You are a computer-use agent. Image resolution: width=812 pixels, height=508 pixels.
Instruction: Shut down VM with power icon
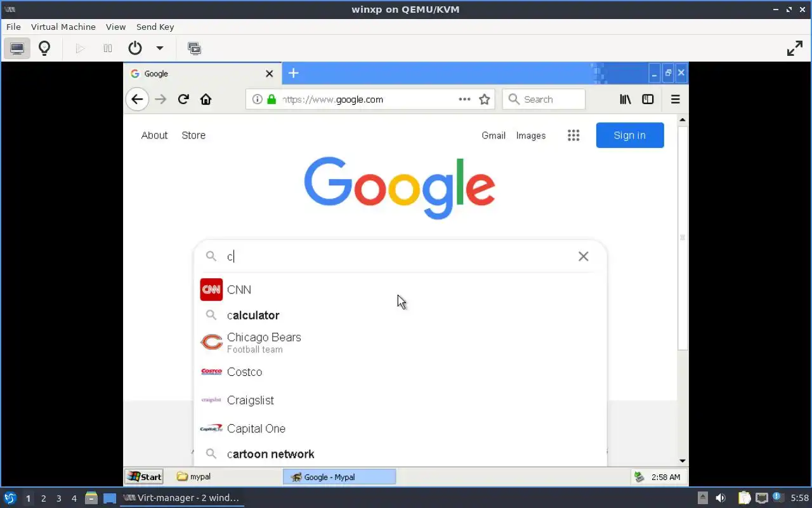click(x=134, y=48)
